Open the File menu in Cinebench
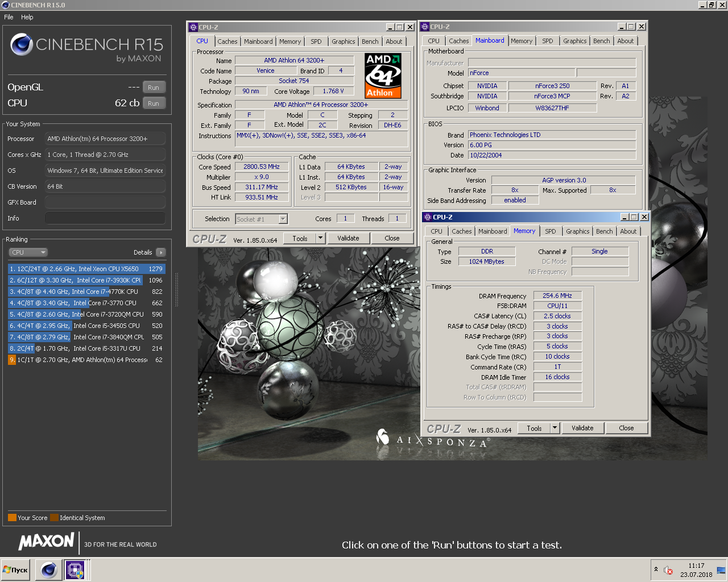The height and width of the screenshot is (582, 728). click(x=9, y=17)
